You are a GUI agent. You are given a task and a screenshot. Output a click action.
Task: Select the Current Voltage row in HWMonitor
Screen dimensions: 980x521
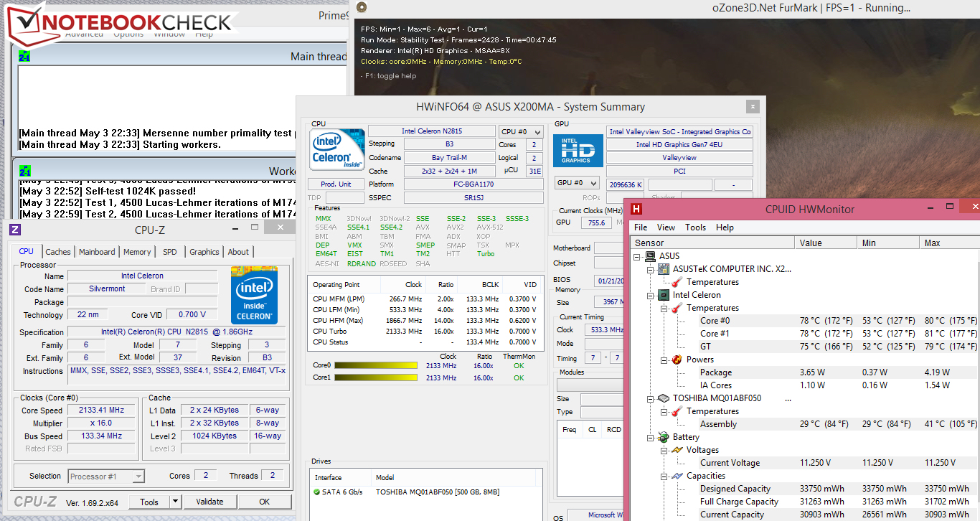(x=839, y=463)
